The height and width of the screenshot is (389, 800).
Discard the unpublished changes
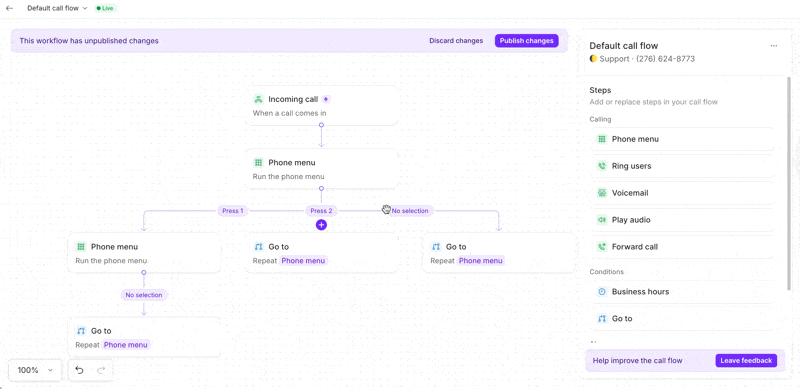pyautogui.click(x=456, y=41)
